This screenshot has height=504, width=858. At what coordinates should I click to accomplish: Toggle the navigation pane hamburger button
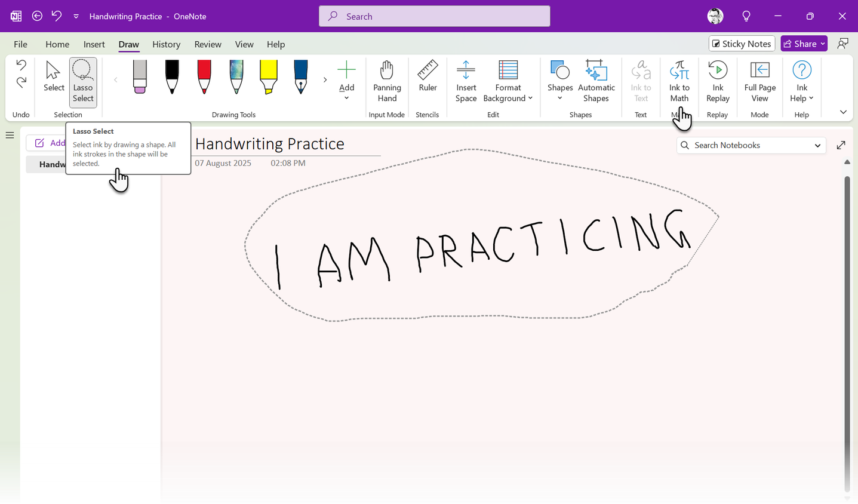click(10, 136)
